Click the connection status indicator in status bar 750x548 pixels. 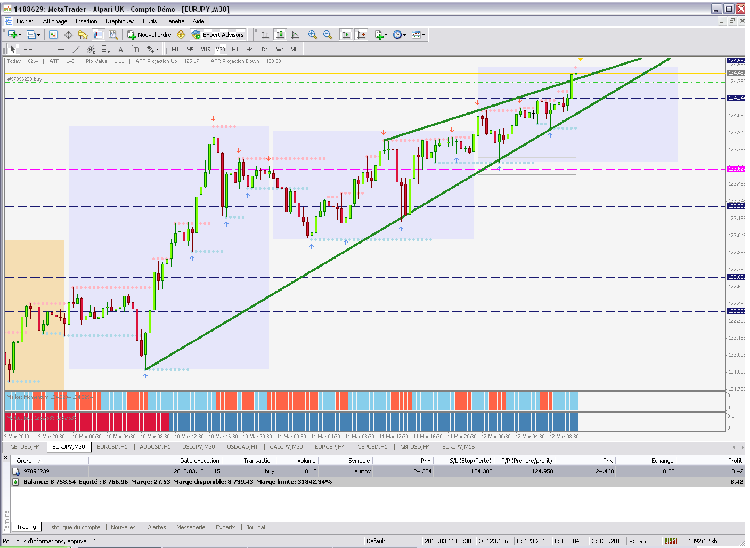tap(671, 541)
